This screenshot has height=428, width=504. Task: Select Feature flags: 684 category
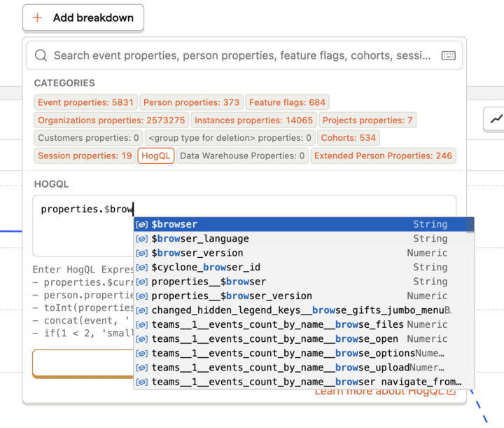(x=287, y=102)
